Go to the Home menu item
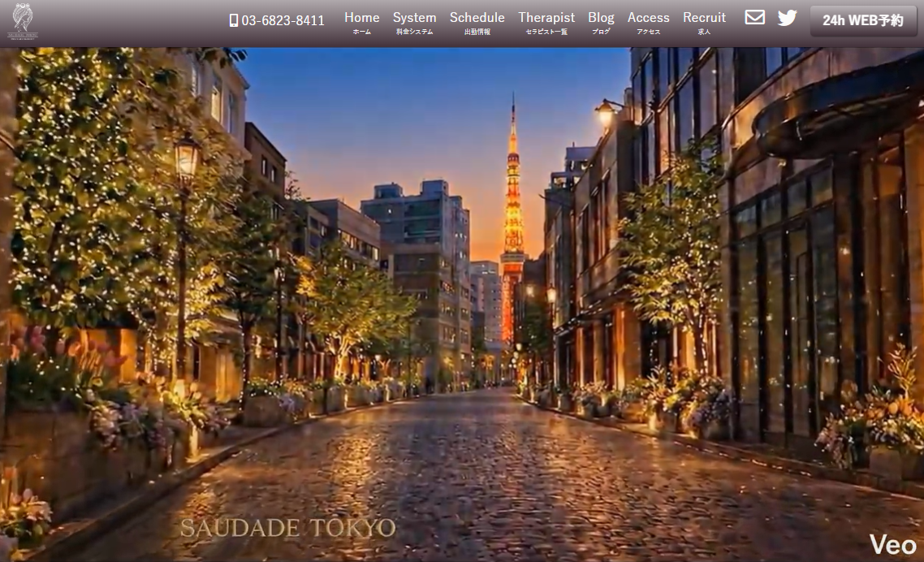The image size is (924, 562). [362, 23]
